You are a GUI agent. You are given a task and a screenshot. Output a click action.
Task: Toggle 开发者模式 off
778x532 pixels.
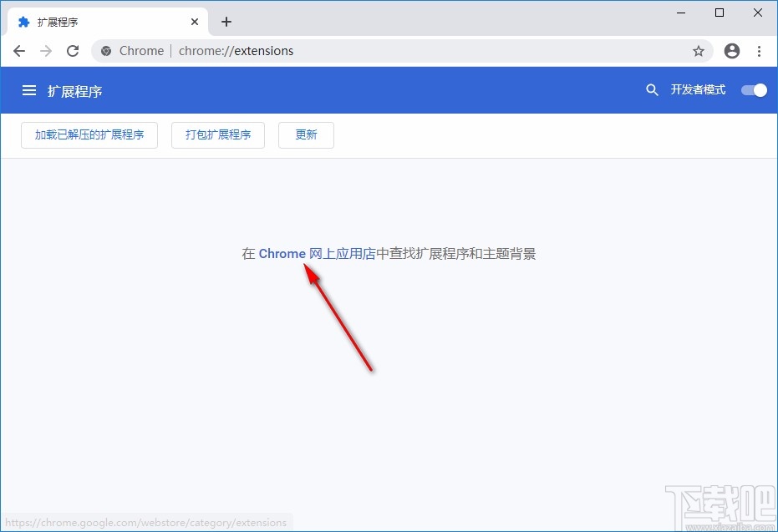[753, 89]
